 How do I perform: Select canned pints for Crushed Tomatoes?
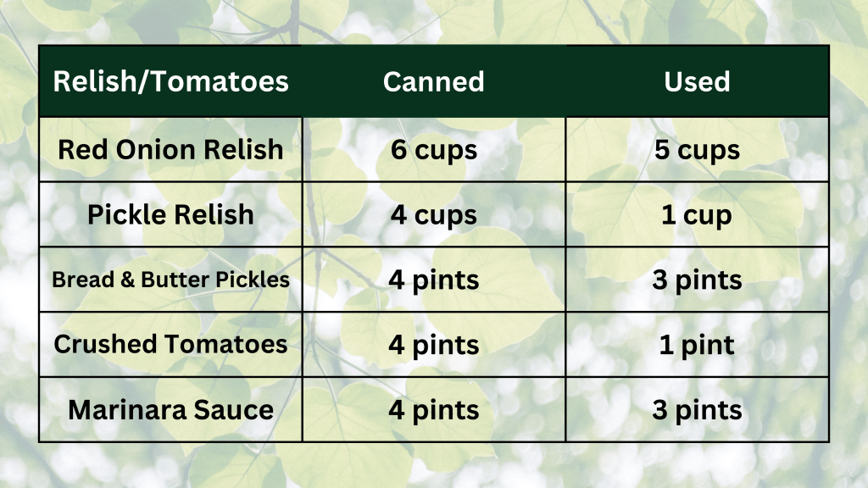(433, 345)
